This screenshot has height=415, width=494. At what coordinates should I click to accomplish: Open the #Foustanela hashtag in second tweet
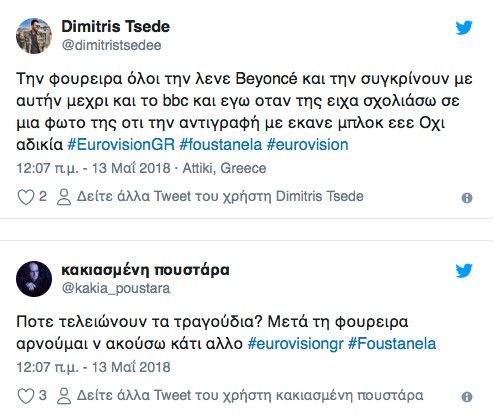pyautogui.click(x=392, y=344)
